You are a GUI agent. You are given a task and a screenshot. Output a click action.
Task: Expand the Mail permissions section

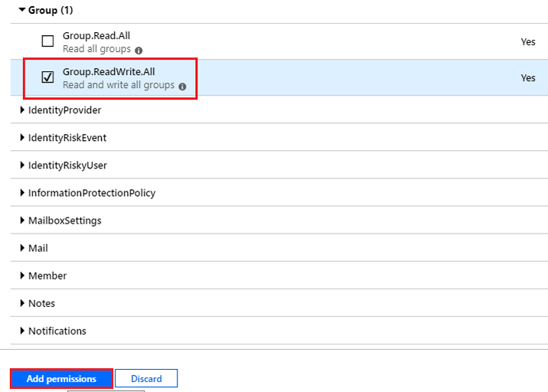pos(22,248)
